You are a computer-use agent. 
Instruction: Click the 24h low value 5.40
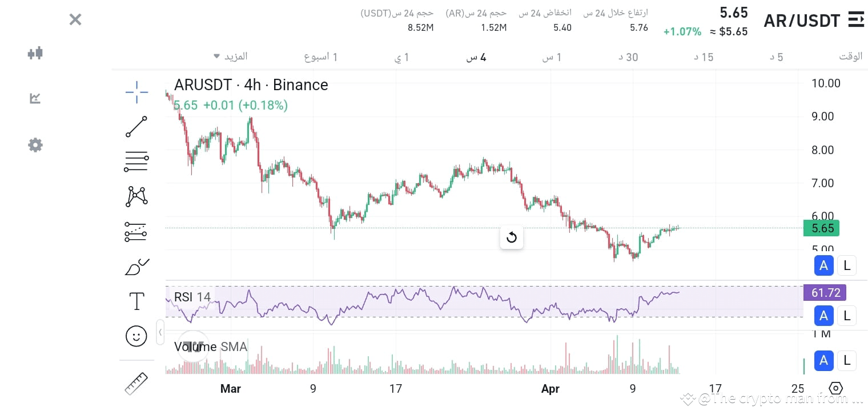point(562,27)
